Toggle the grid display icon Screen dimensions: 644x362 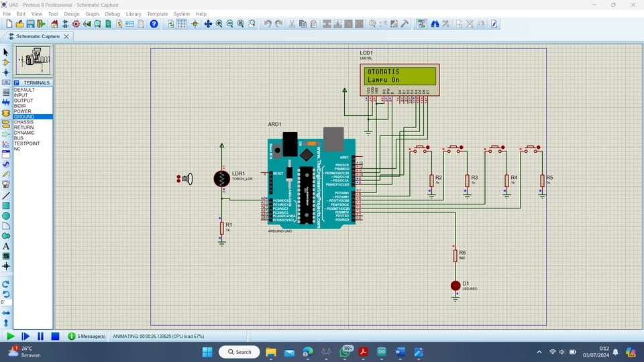point(182,24)
